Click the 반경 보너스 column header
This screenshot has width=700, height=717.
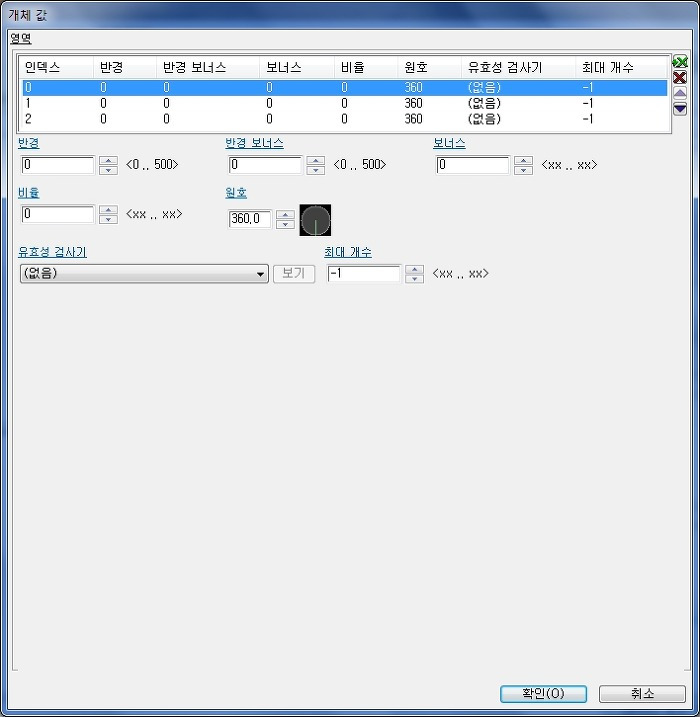click(x=208, y=68)
